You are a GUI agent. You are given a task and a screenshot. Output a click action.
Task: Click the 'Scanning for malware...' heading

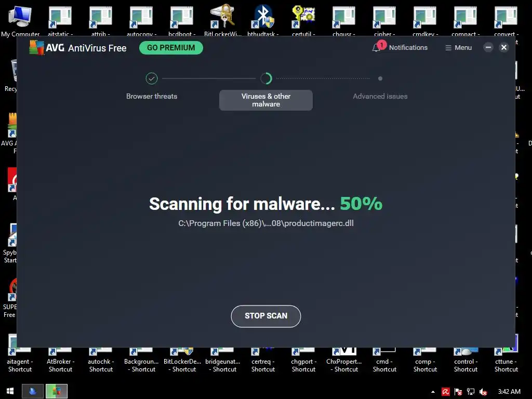pos(242,204)
